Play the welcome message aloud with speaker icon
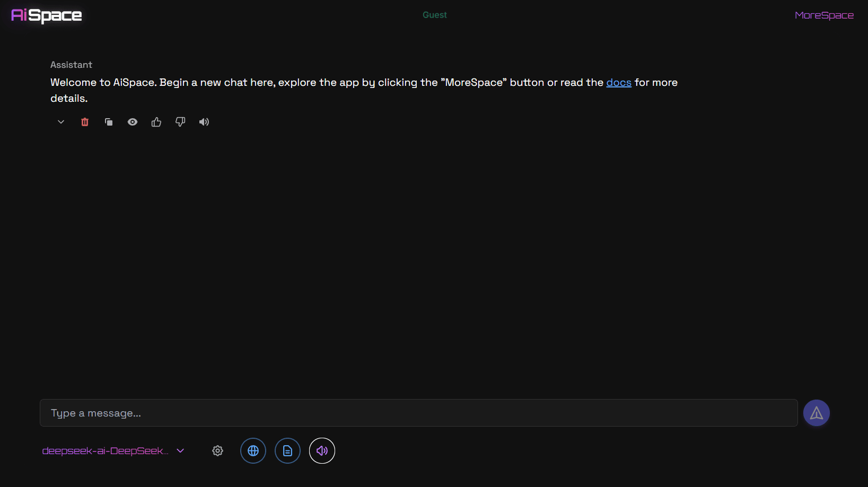The width and height of the screenshot is (868, 487). pyautogui.click(x=204, y=122)
